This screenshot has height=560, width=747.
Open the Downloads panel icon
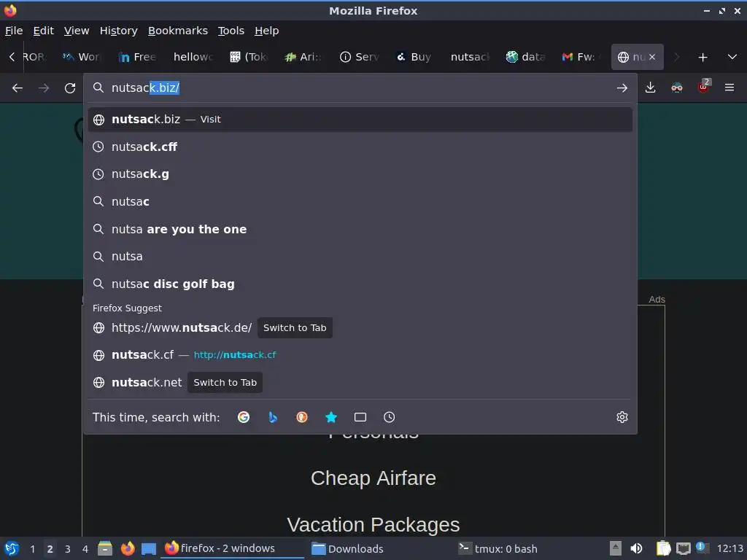[650, 87]
